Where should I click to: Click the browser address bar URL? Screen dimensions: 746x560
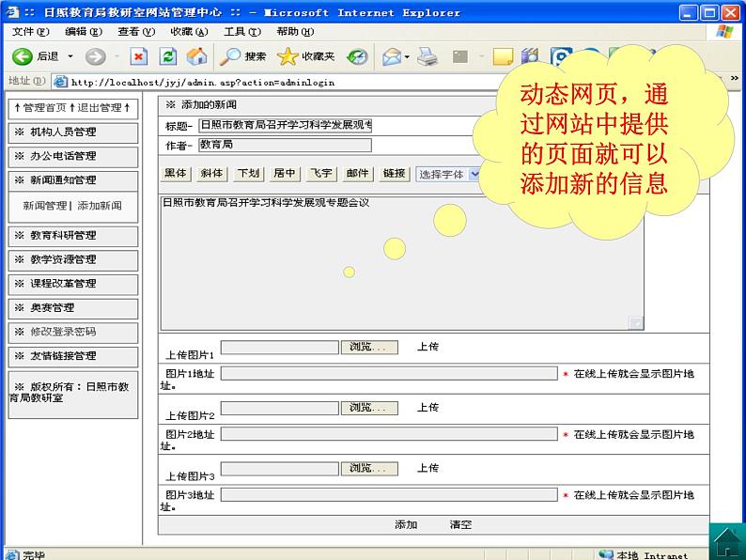coord(202,82)
